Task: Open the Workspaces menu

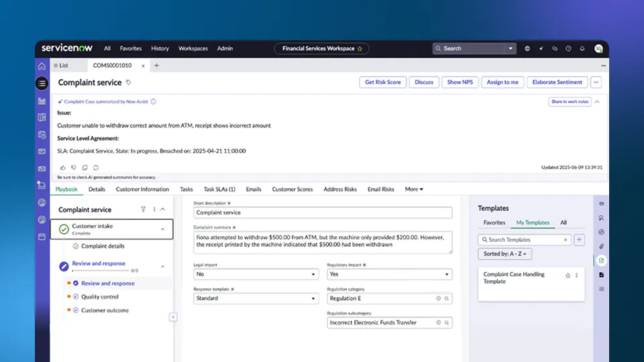Action: [x=193, y=48]
